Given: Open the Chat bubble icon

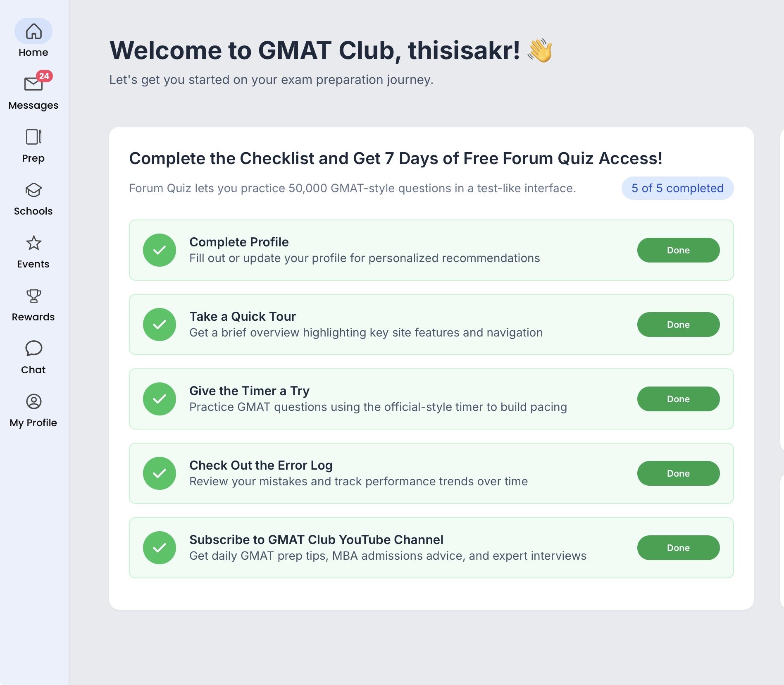Looking at the screenshot, I should (33, 348).
